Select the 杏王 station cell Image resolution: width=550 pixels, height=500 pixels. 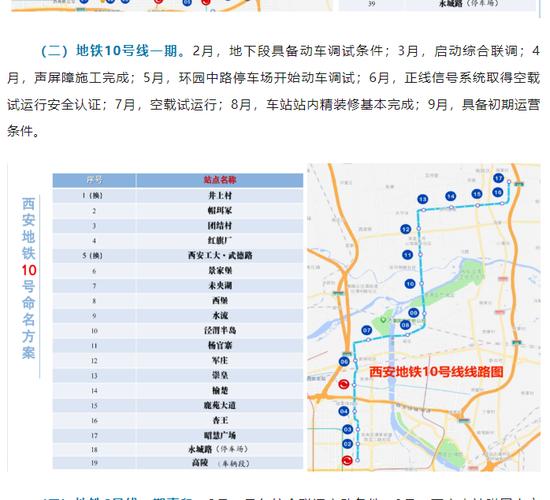click(220, 420)
